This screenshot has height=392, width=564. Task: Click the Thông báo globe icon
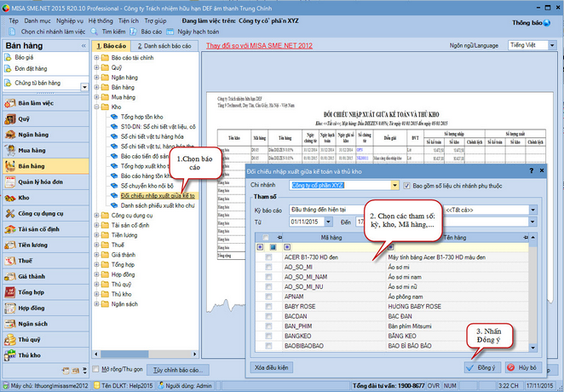[547, 23]
